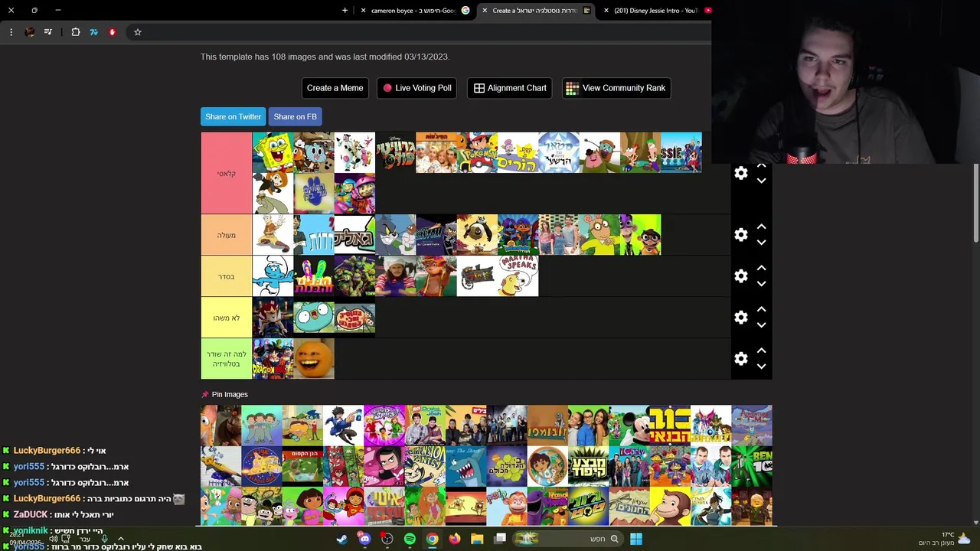Select the Smurf image in בסדר tier
The width and height of the screenshot is (980, 551).
[273, 275]
